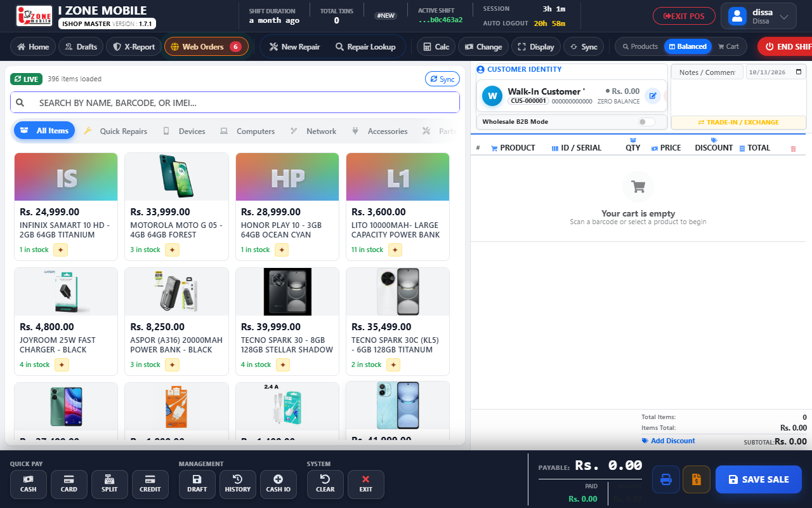Switch to the Products layout view
The image size is (812, 508).
point(640,46)
